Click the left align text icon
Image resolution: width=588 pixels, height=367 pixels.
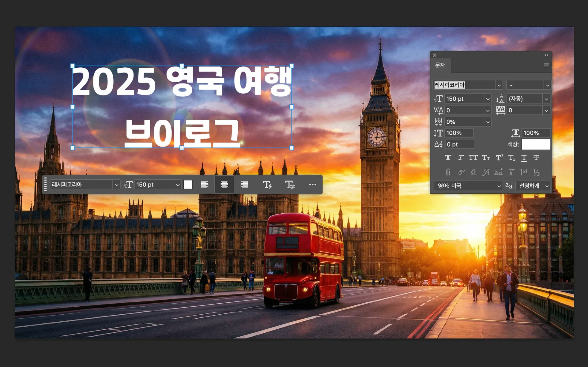coord(204,185)
